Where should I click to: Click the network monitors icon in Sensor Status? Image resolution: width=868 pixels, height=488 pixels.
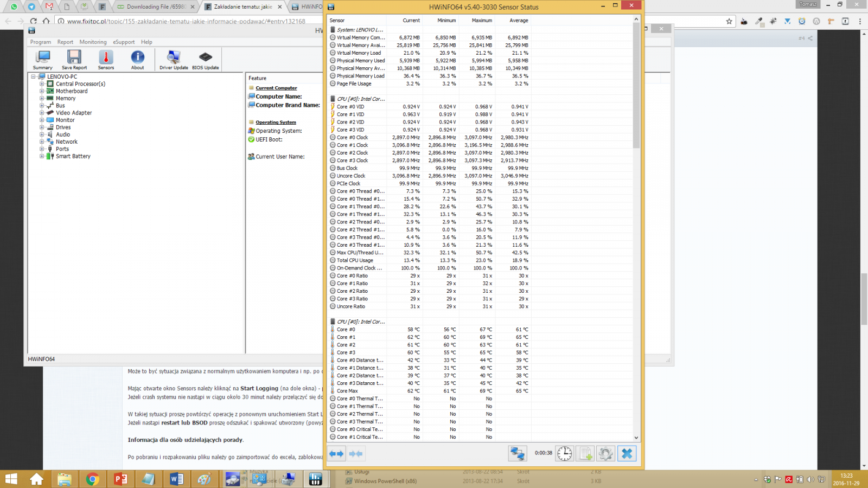[x=517, y=453]
